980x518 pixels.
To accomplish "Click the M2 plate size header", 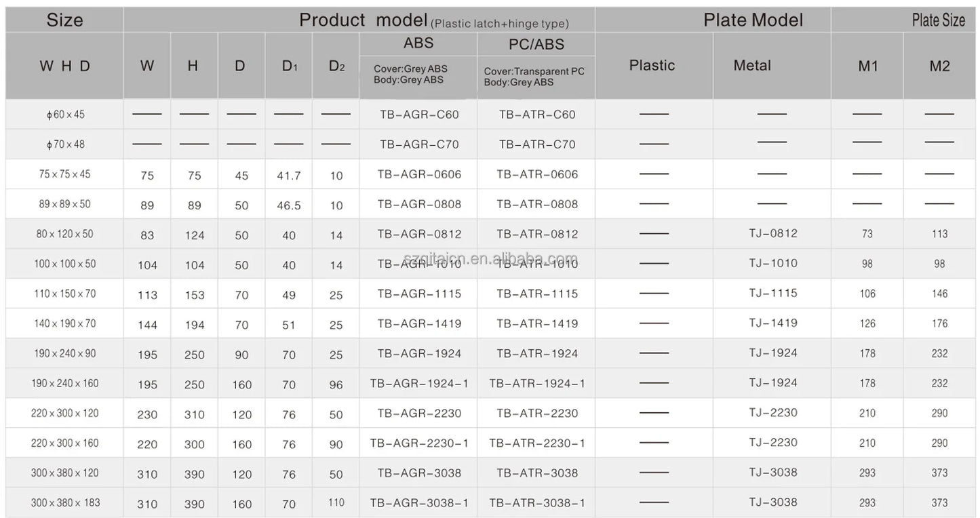I will click(x=940, y=66).
